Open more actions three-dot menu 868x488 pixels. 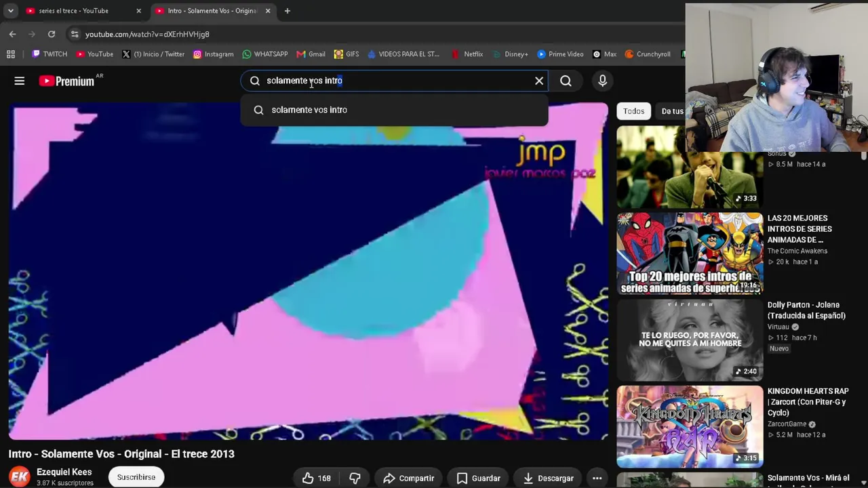597,478
